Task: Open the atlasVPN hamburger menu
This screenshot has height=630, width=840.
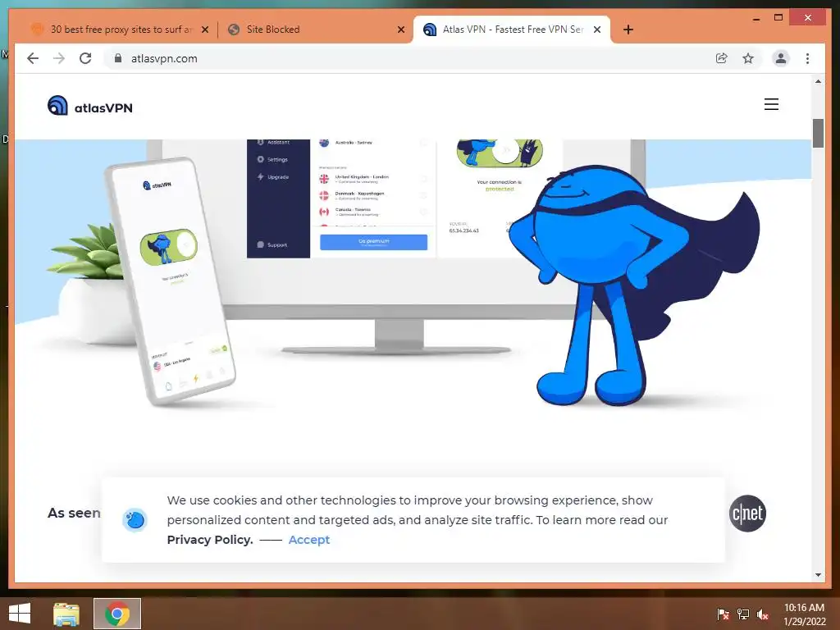Action: [771, 104]
